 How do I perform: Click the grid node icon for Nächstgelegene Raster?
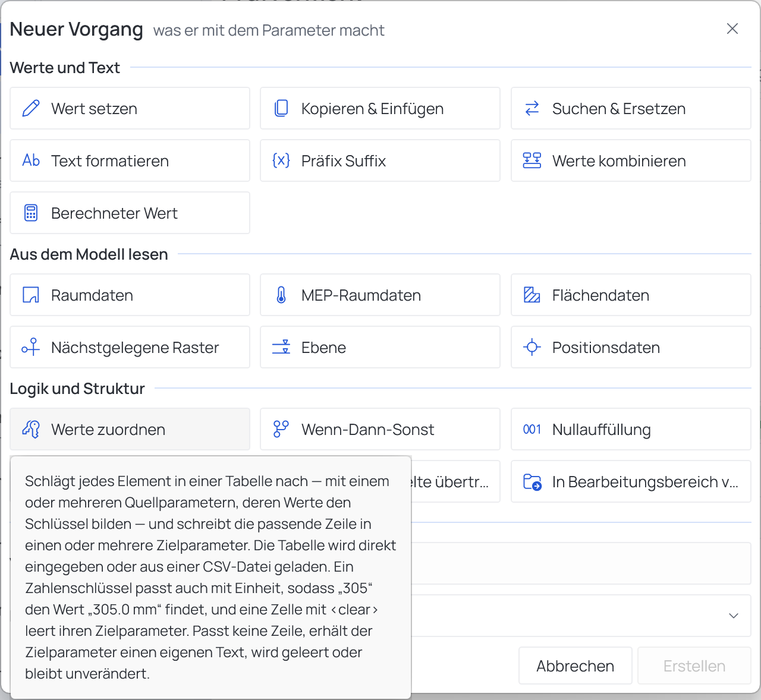[31, 347]
